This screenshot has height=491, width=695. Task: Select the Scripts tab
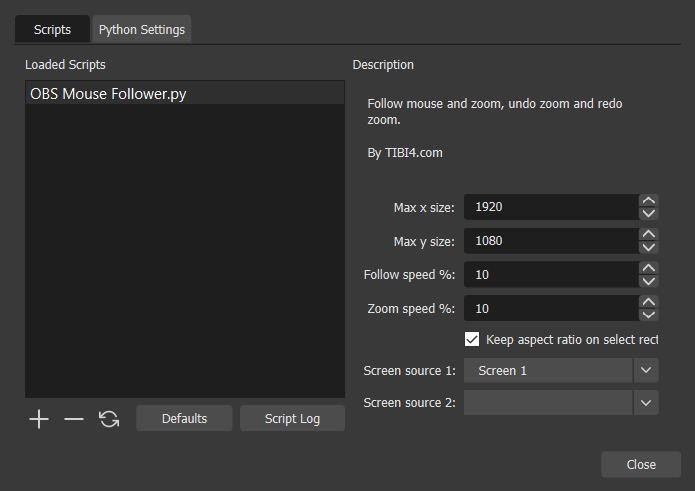pyautogui.click(x=52, y=30)
